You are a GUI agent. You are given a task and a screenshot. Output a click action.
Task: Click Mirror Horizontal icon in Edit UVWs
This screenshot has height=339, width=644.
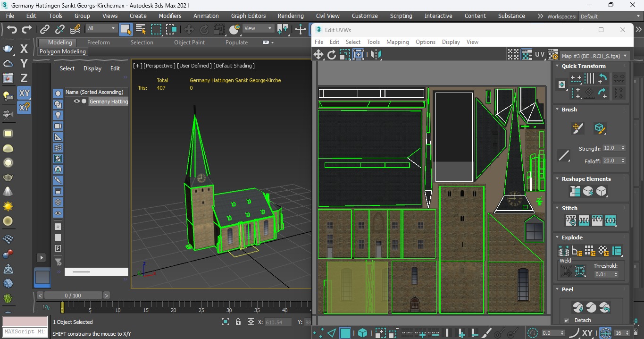376,55
